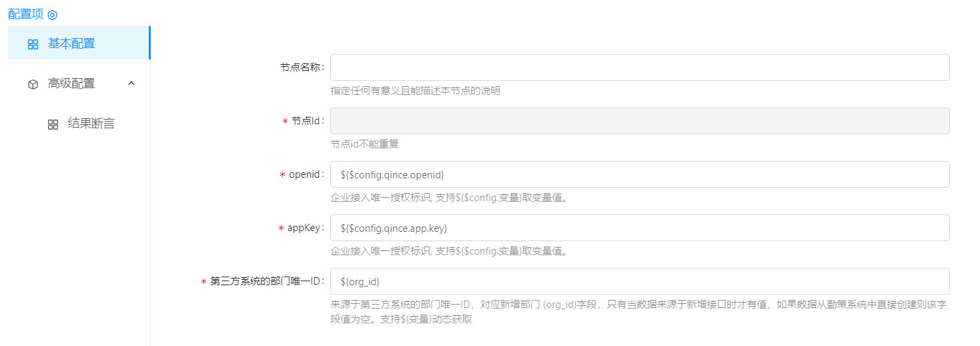Click the 第三方系统的部门唯一ID input field
The width and height of the screenshot is (980, 346).
[x=639, y=281]
